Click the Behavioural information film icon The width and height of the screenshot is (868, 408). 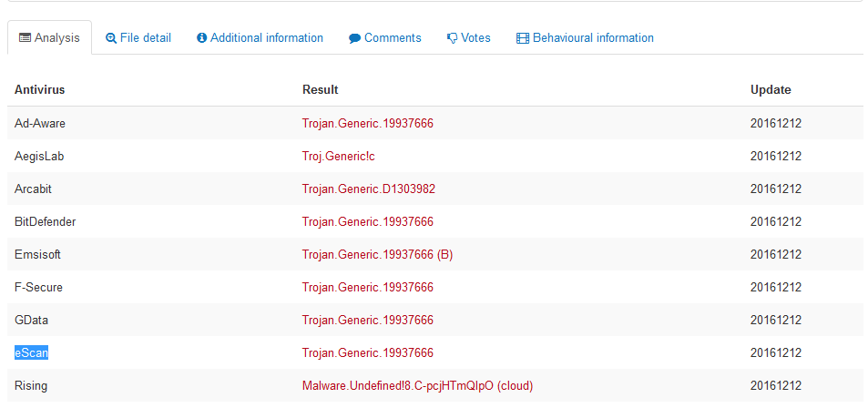[523, 38]
